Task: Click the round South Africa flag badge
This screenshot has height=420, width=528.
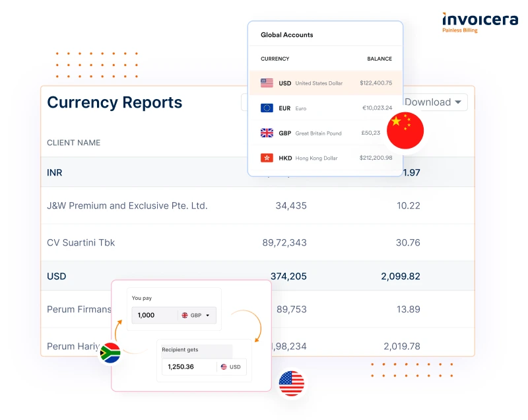Action: (x=110, y=353)
